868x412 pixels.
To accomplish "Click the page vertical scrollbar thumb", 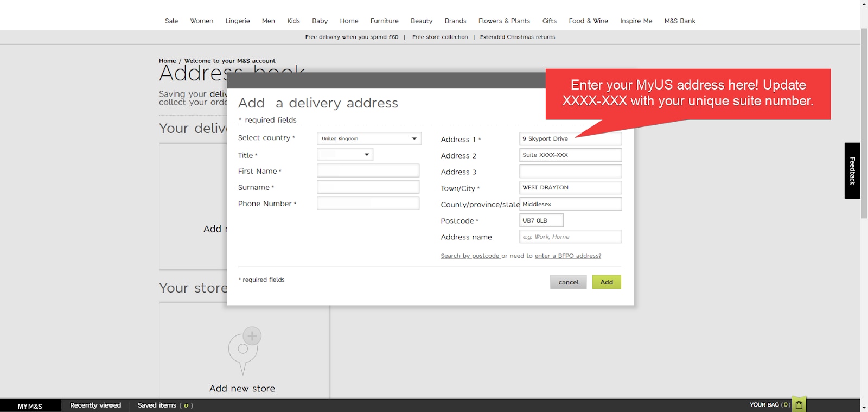I will point(864,123).
